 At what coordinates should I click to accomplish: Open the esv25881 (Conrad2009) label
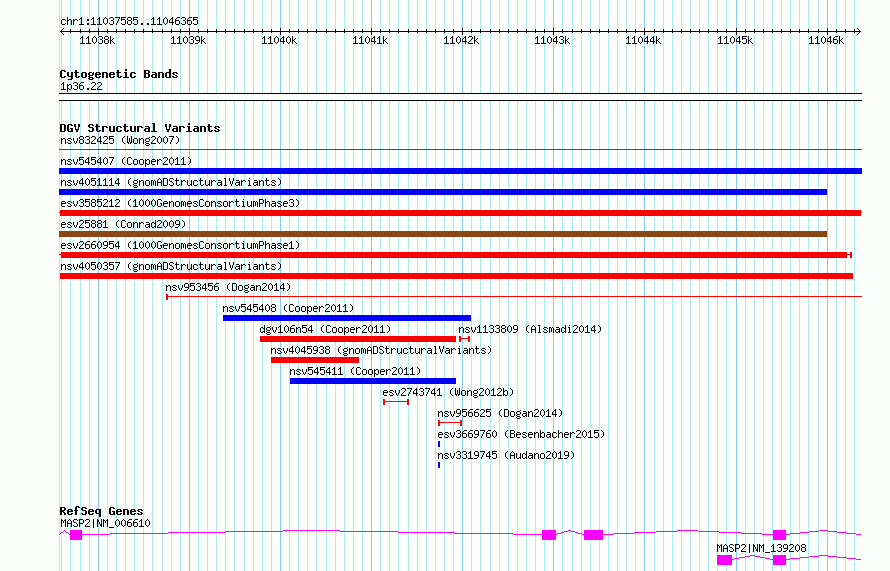coord(123,224)
